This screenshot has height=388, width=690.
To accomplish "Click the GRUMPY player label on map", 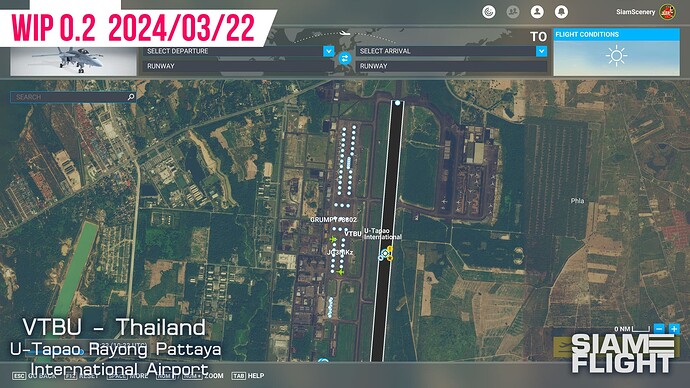I will pos(333,220).
